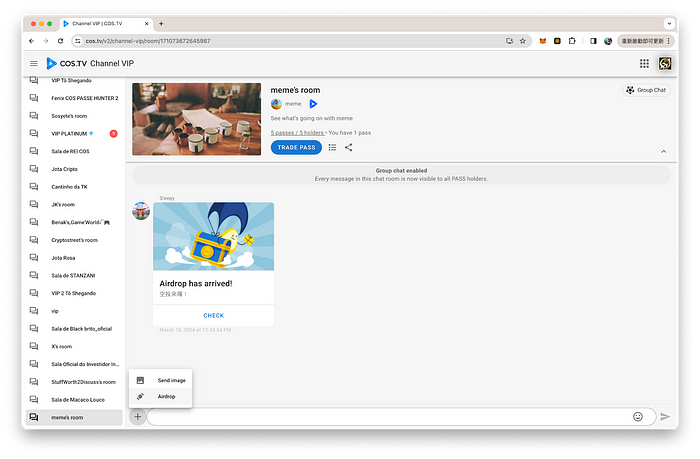This screenshot has width=700, height=459.
Task: Click the Group Chat button
Action: (x=646, y=90)
